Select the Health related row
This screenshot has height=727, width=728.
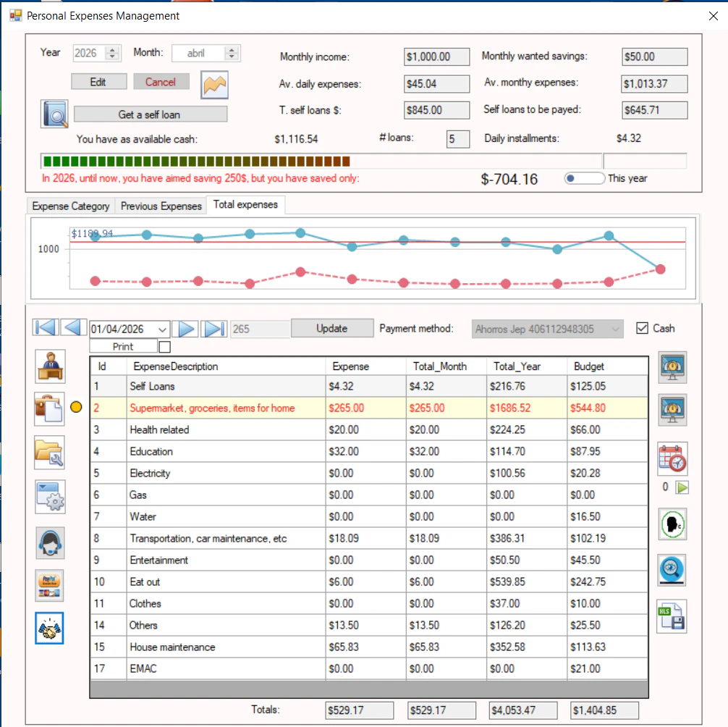pos(369,429)
